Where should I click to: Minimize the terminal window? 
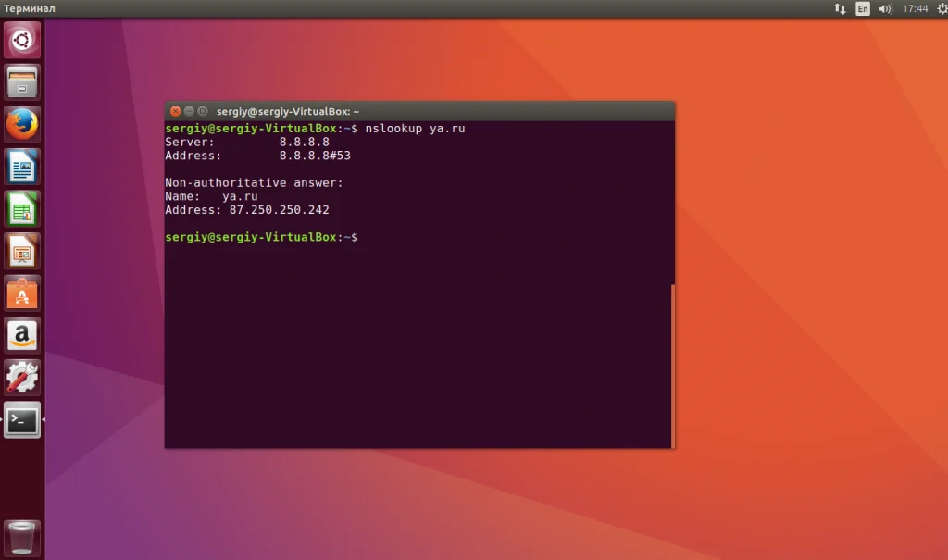[x=189, y=111]
